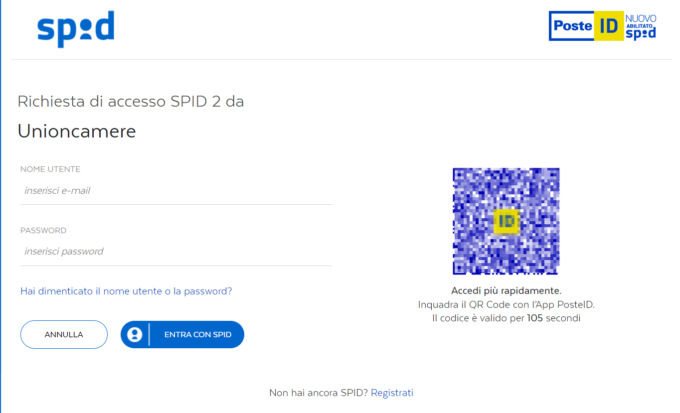
Task: Open 'Hai dimenticato il nome utente o la password?' link
Action: point(126,291)
